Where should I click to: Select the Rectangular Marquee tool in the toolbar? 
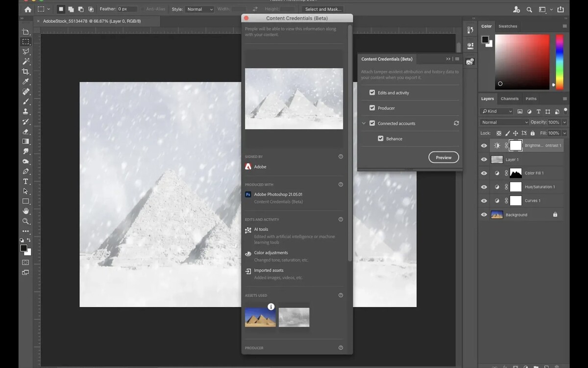point(26,42)
